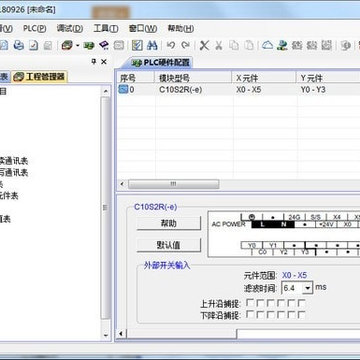Click the purple chip toolbar icon
This screenshot has height=360, width=360.
[104, 45]
